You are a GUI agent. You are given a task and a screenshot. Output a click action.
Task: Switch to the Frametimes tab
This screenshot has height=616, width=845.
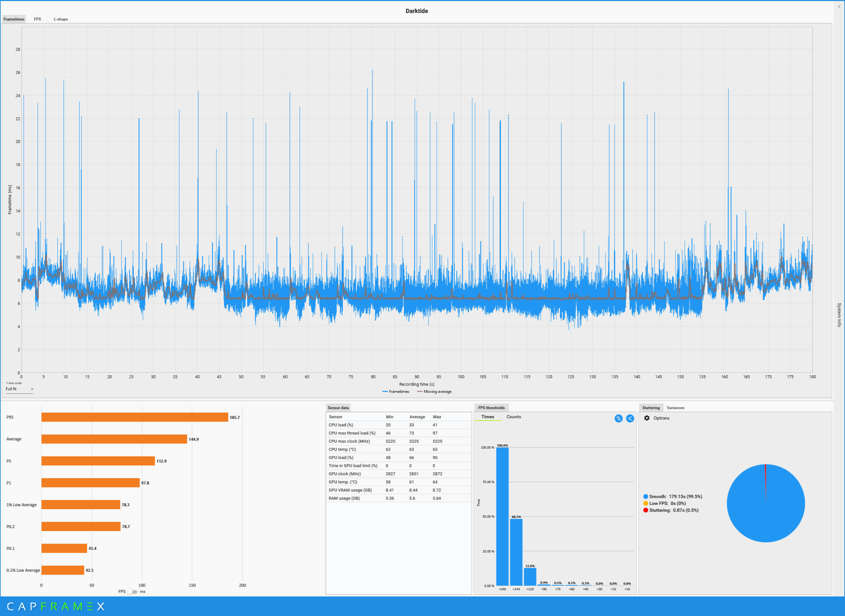coord(14,19)
